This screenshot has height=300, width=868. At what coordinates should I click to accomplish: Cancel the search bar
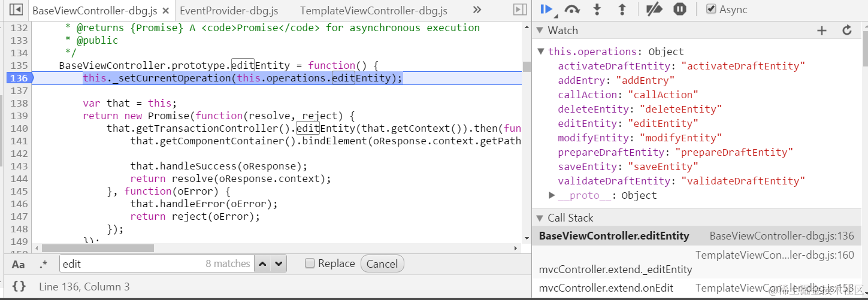(x=382, y=263)
